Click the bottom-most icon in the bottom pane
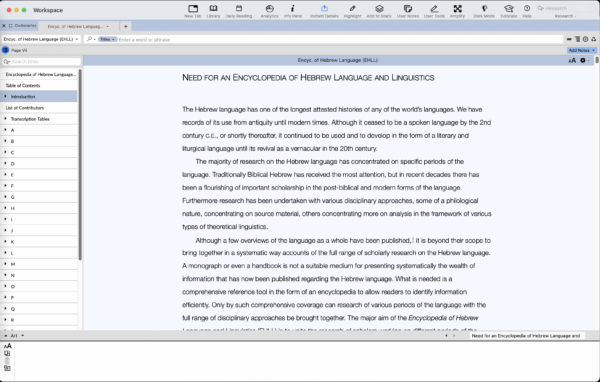The height and width of the screenshot is (382, 600). point(7,368)
